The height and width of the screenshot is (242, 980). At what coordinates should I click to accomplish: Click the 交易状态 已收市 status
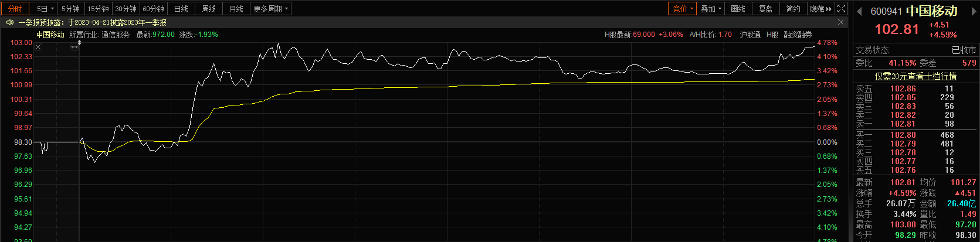[964, 50]
